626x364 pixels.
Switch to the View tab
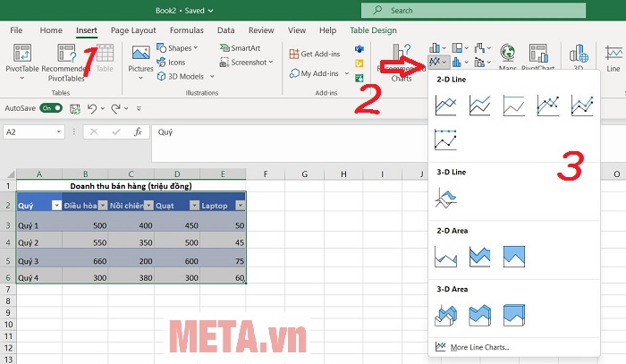tap(297, 30)
